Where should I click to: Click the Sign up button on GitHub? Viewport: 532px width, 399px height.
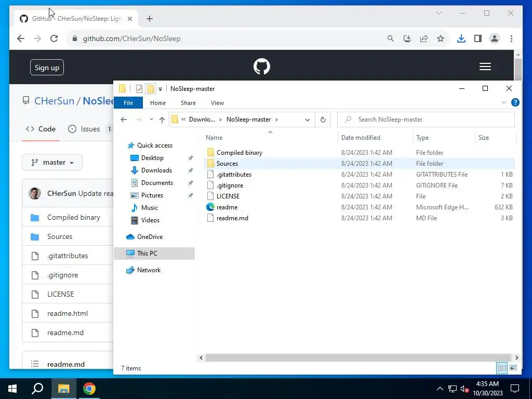click(47, 68)
